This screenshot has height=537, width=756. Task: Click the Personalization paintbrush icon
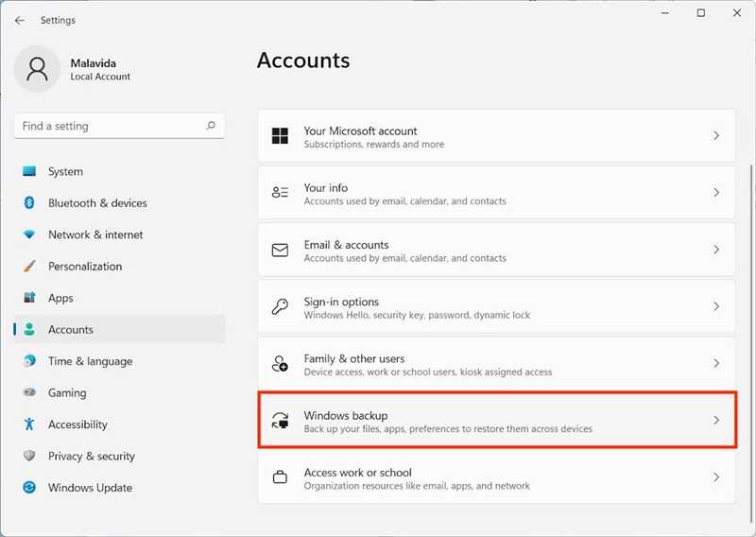pos(29,266)
